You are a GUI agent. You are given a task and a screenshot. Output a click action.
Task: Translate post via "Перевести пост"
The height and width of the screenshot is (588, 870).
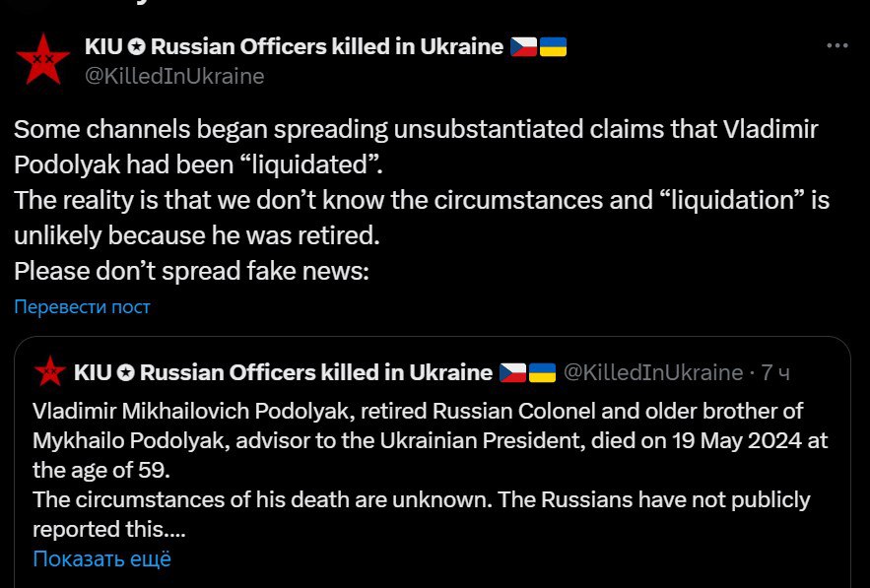click(82, 306)
